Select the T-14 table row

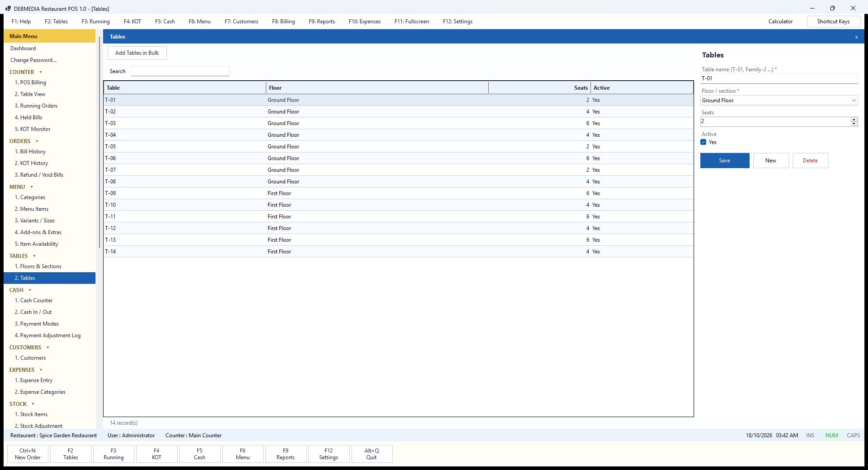click(399, 252)
